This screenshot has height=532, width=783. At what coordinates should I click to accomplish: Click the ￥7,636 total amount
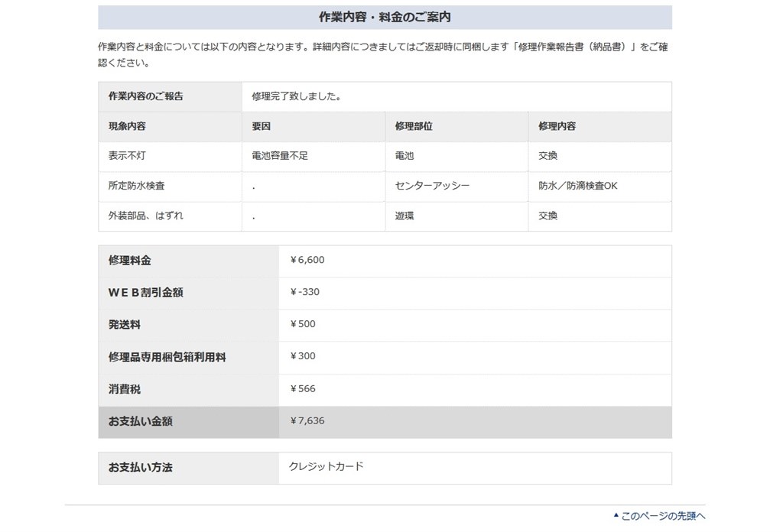point(307,420)
